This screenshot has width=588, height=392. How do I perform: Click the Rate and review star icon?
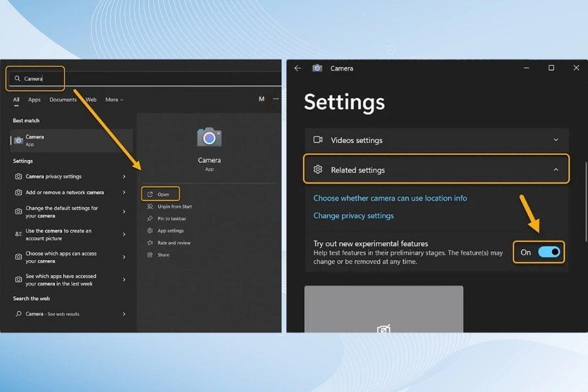(x=150, y=242)
